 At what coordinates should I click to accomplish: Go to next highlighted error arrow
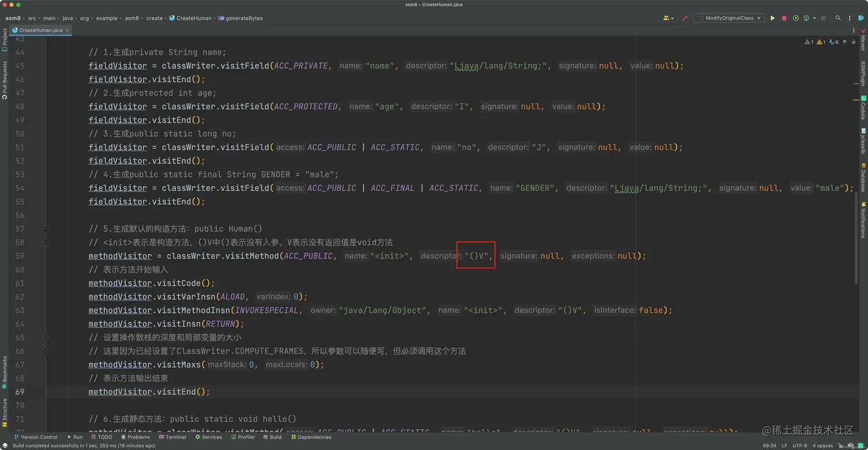[x=854, y=42]
